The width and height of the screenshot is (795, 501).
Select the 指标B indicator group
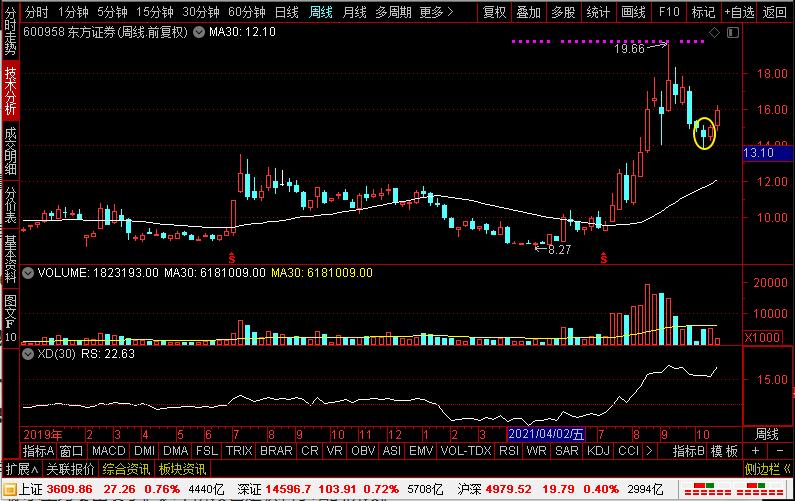[689, 451]
